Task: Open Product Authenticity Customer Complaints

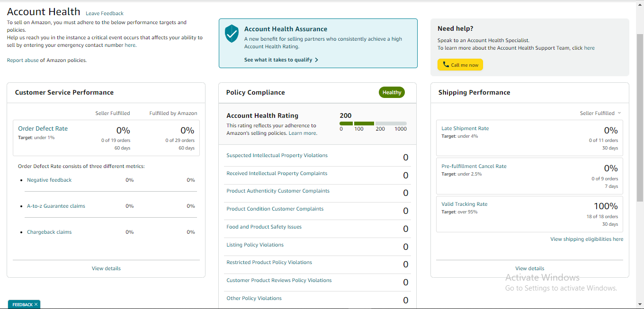Action: 278,191
